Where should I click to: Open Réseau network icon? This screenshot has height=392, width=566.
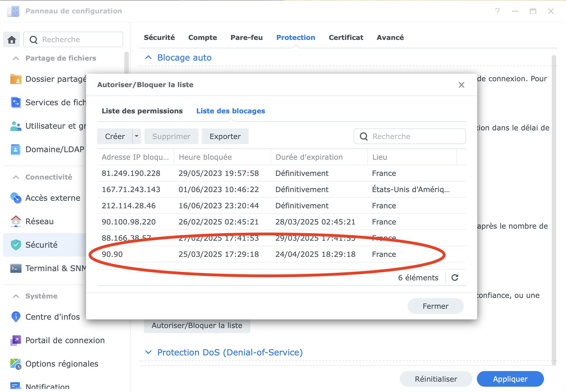point(16,221)
